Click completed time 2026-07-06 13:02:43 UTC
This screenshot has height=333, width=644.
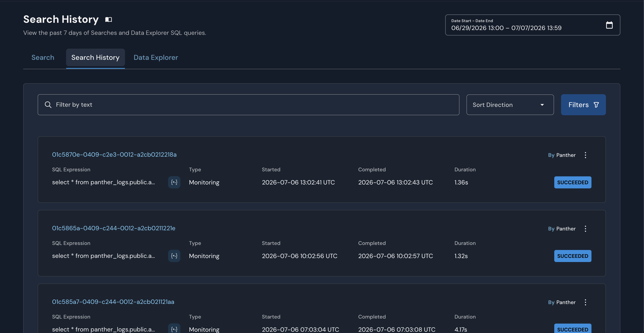(x=395, y=182)
